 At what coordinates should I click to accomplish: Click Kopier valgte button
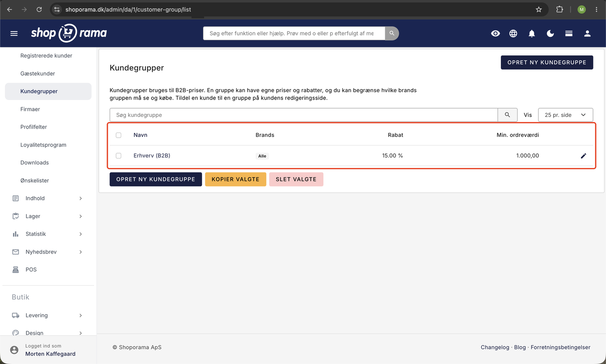click(x=235, y=179)
